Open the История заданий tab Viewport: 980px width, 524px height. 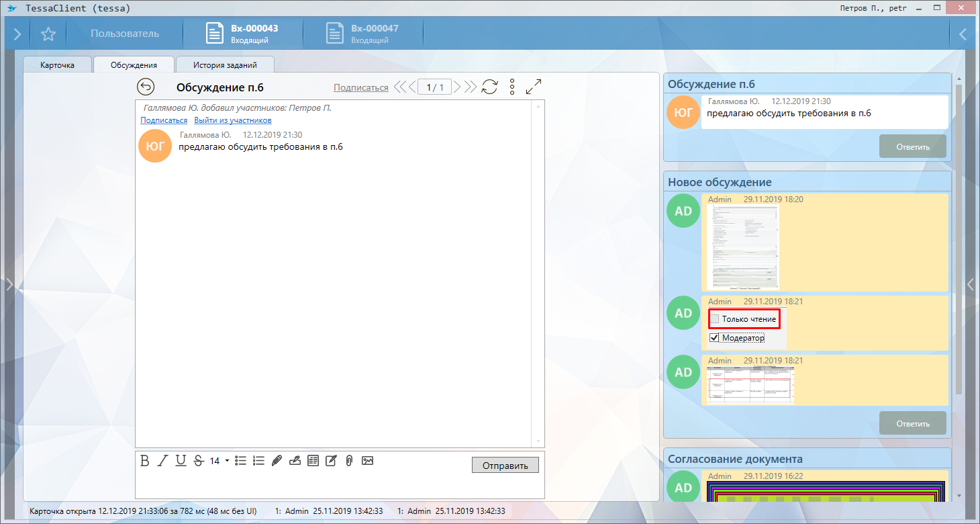(225, 65)
